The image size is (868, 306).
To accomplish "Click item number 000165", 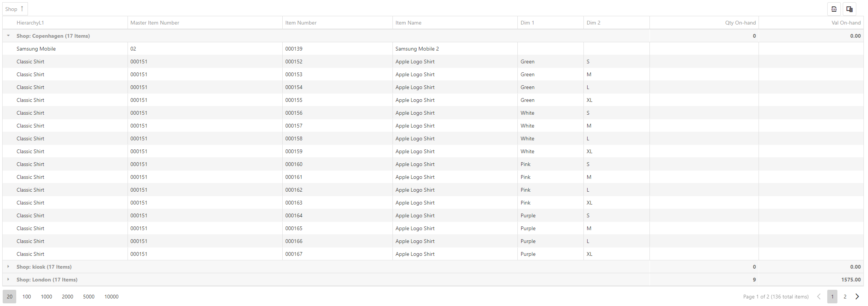I will pyautogui.click(x=294, y=228).
